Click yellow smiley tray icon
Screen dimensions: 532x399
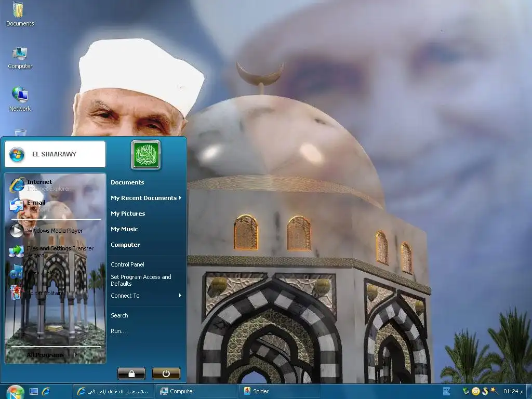[x=476, y=392]
